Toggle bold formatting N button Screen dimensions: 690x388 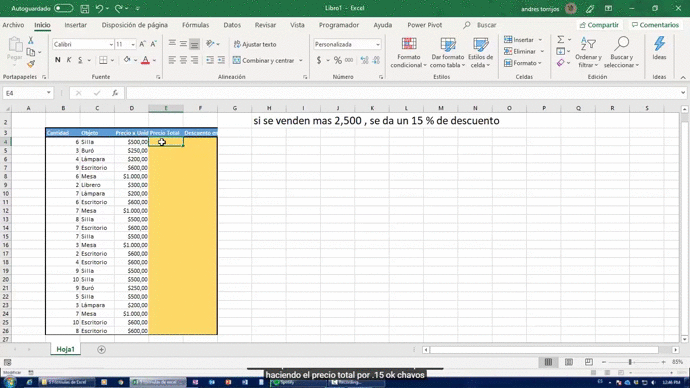[x=58, y=60]
